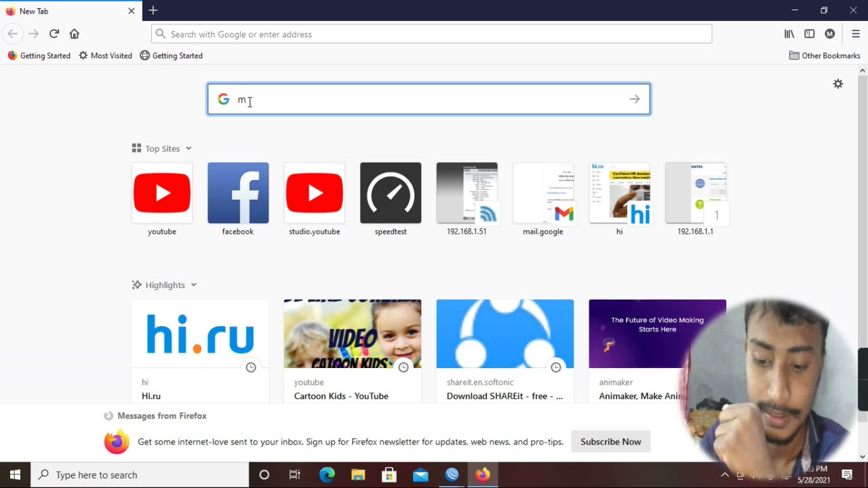This screenshot has height=488, width=868.
Task: Launch Microsoft Edge from taskbar
Action: 327,474
